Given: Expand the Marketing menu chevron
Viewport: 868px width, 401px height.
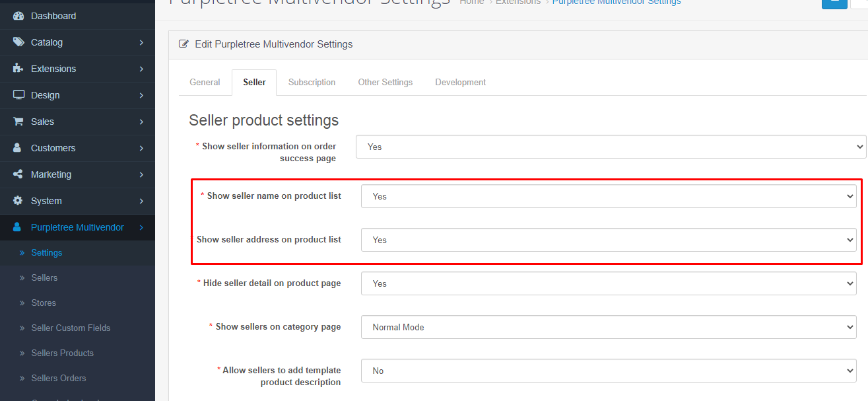Looking at the screenshot, I should (x=141, y=174).
